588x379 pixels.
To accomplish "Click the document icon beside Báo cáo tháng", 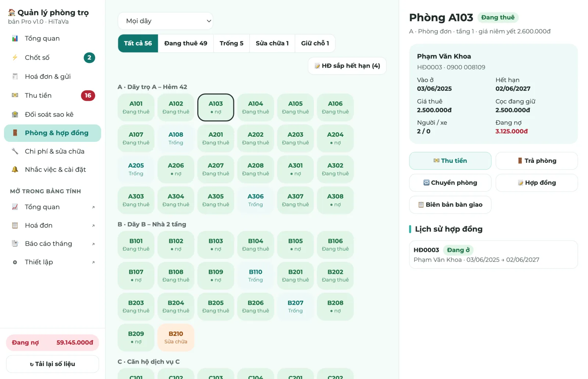I will (x=15, y=243).
